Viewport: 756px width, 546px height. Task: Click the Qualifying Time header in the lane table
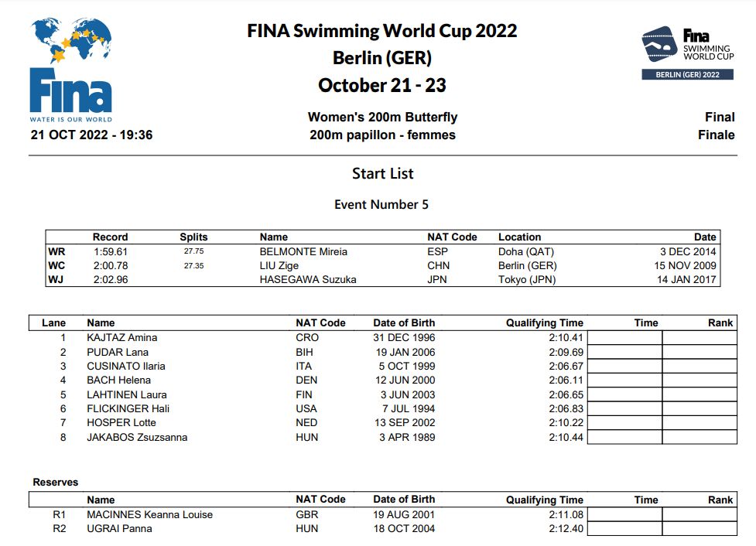[544, 323]
